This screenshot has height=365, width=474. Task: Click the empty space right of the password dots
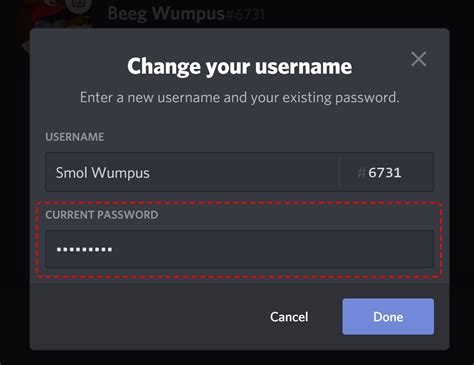[273, 249]
